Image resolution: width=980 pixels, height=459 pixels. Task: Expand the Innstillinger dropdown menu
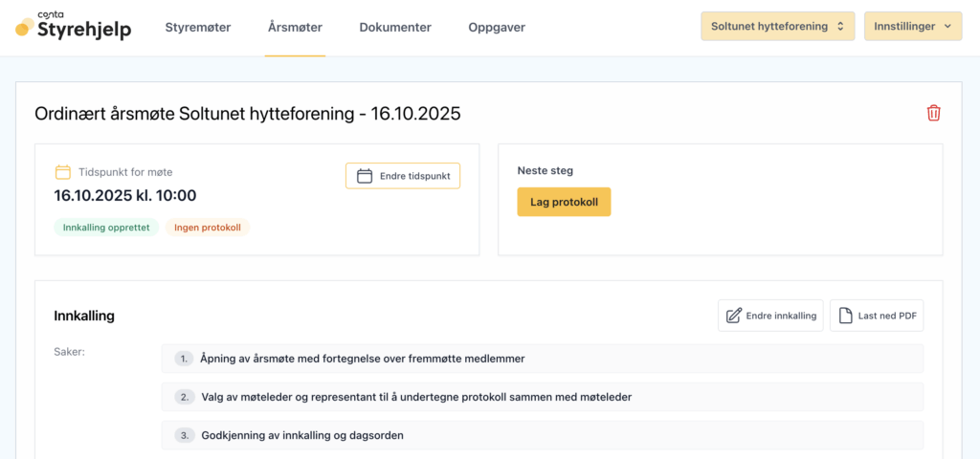tap(912, 27)
